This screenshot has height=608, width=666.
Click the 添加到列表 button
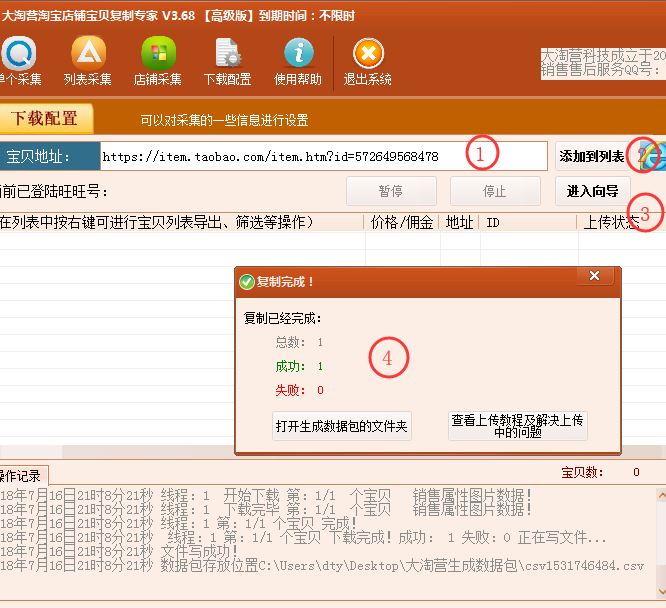(592, 156)
